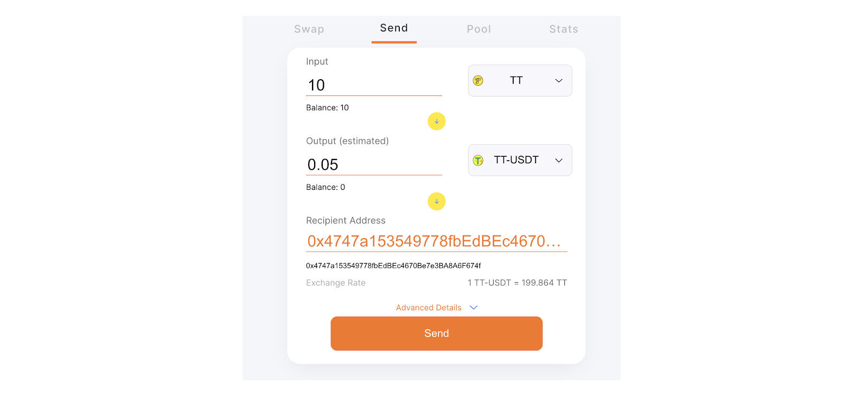Click the estimated Output field showing 0.05
Screen dimensions: 868x409
click(x=374, y=164)
